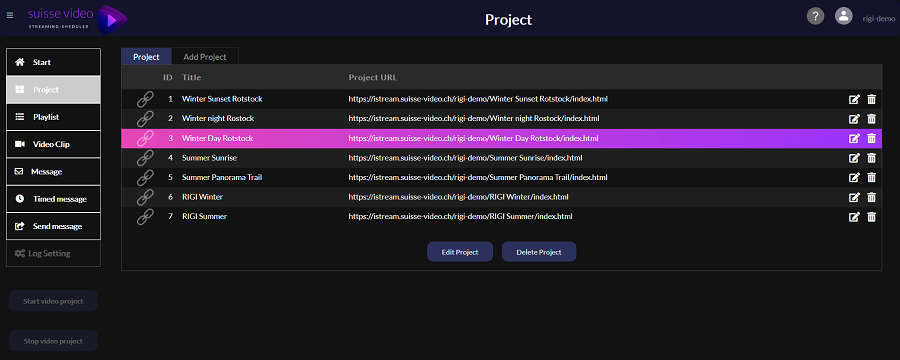Switch to the Add Project tab

click(205, 57)
